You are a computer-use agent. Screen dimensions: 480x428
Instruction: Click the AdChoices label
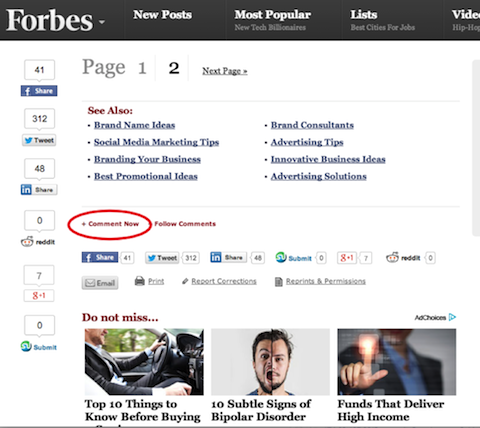[430, 317]
